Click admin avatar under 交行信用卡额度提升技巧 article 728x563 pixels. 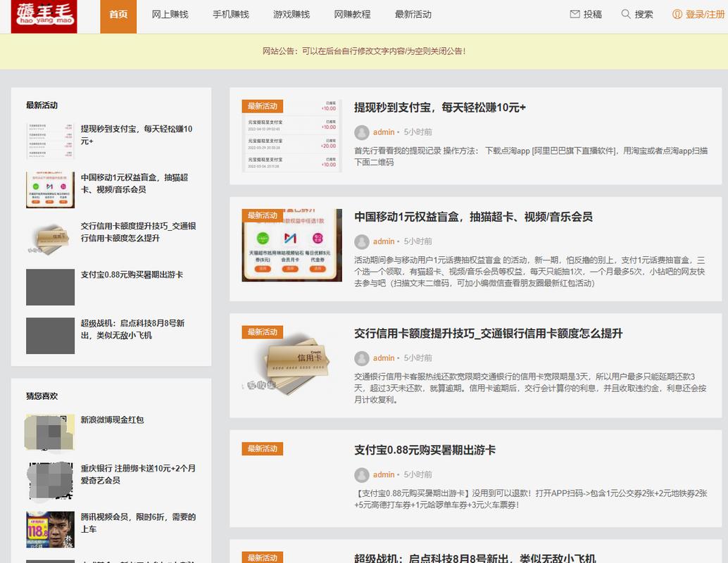pyautogui.click(x=362, y=358)
